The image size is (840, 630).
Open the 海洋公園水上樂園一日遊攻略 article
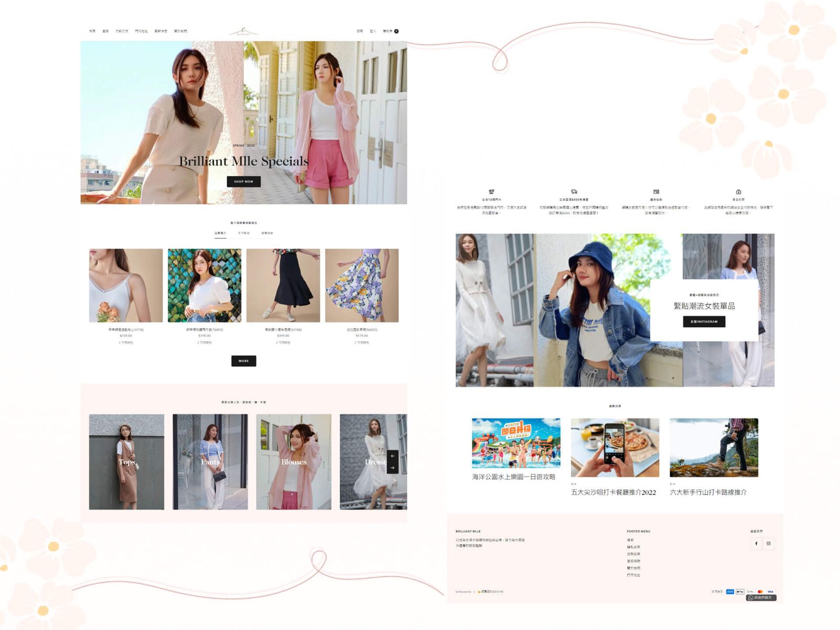point(516,443)
